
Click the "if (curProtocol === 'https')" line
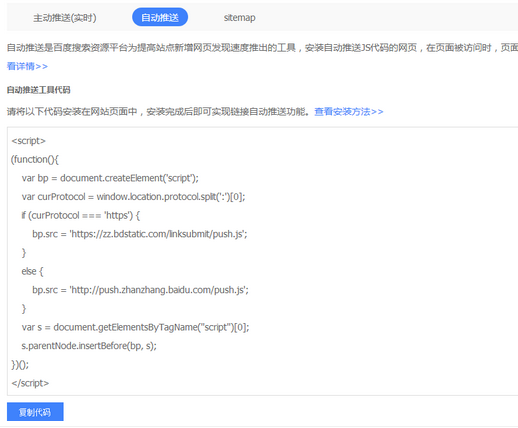point(81,216)
